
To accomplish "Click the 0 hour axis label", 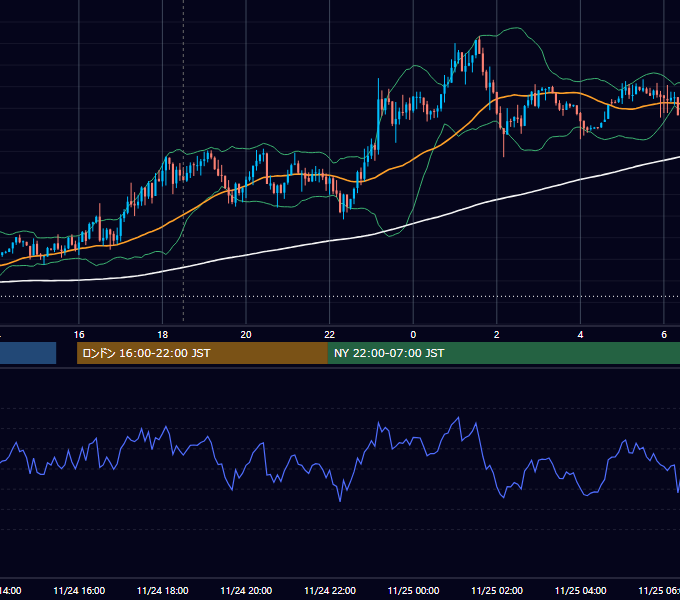I will click(x=413, y=335).
